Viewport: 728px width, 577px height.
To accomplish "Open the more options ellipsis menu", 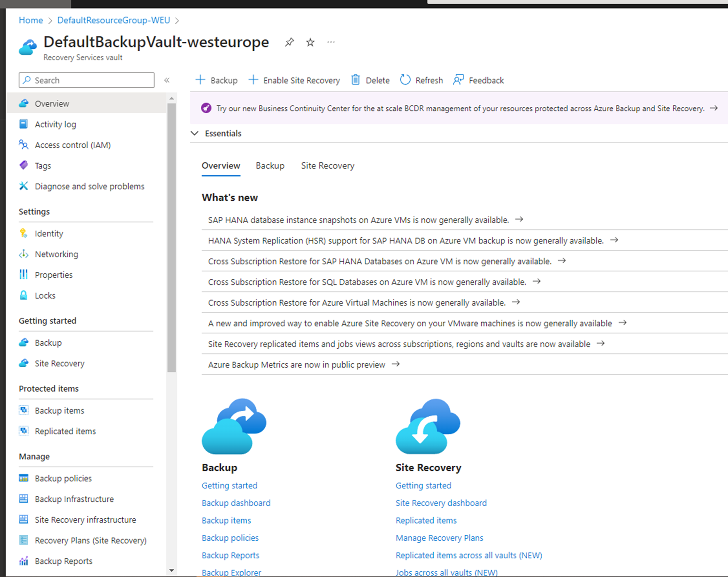I will coord(331,42).
